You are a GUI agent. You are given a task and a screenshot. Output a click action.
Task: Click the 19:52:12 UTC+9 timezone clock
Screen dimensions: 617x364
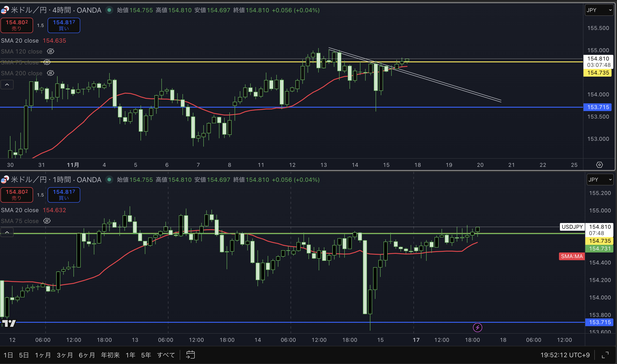point(565,355)
